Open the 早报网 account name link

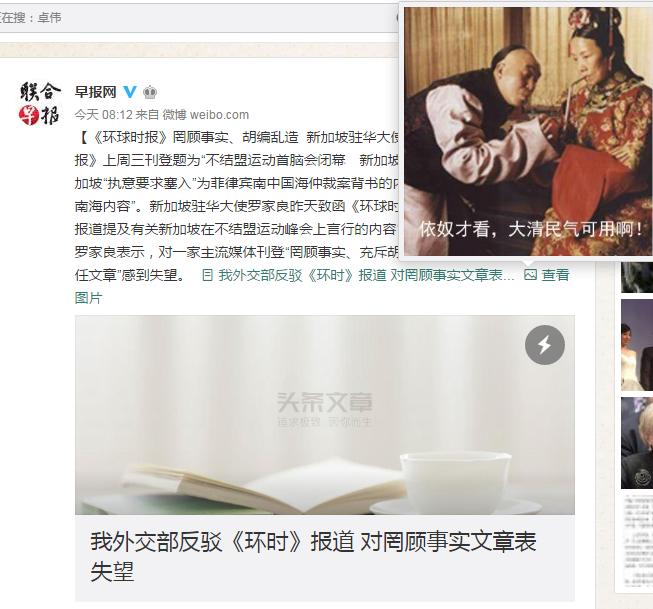(x=95, y=92)
